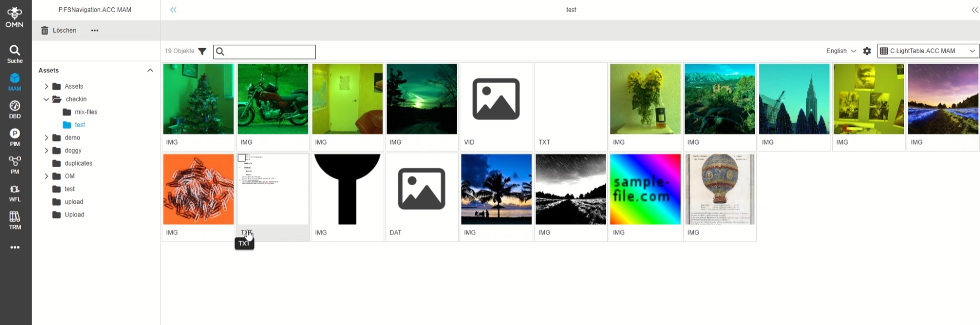Open the filter funnel icon

pos(202,51)
